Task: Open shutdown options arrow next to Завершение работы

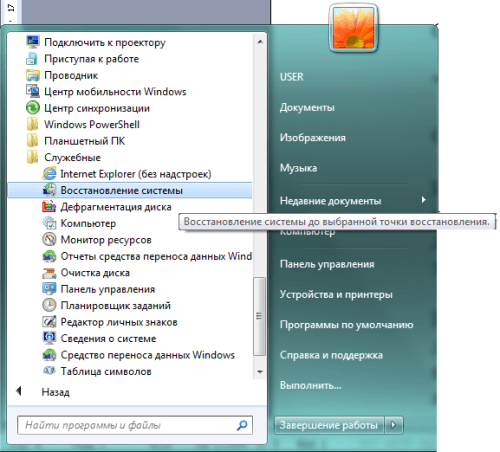Action: pyautogui.click(x=394, y=425)
